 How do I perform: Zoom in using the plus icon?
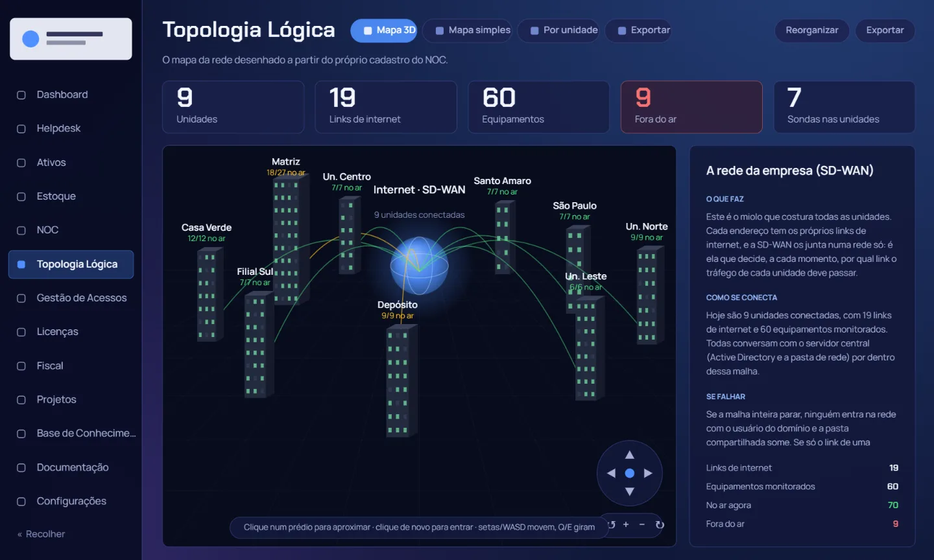point(626,524)
